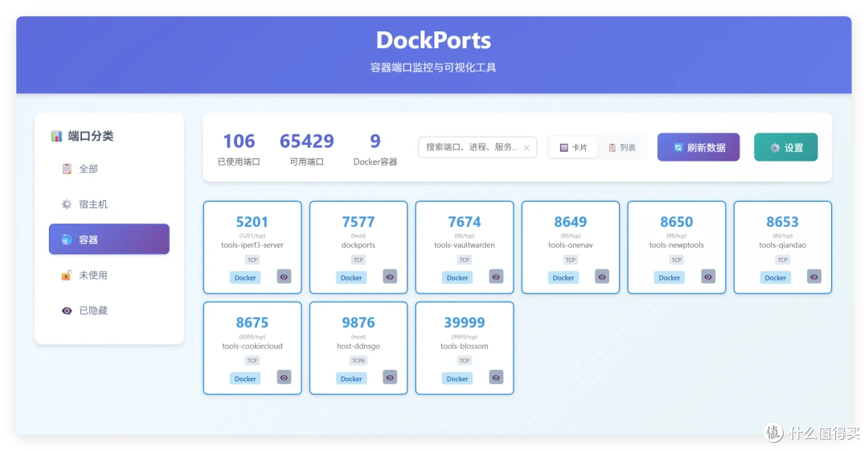Image resolution: width=868 pixels, height=451 pixels.
Task: Open the 已隐藏 category
Action: (x=109, y=311)
